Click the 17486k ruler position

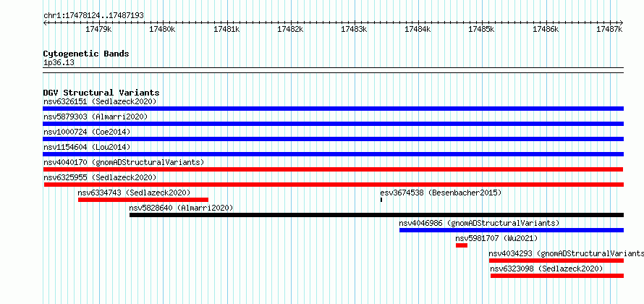tap(546, 29)
